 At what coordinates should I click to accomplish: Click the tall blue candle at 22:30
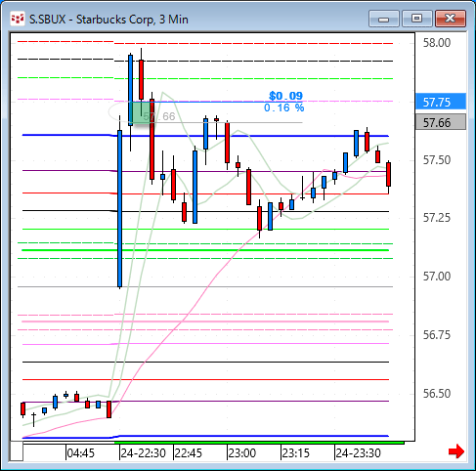(119, 208)
